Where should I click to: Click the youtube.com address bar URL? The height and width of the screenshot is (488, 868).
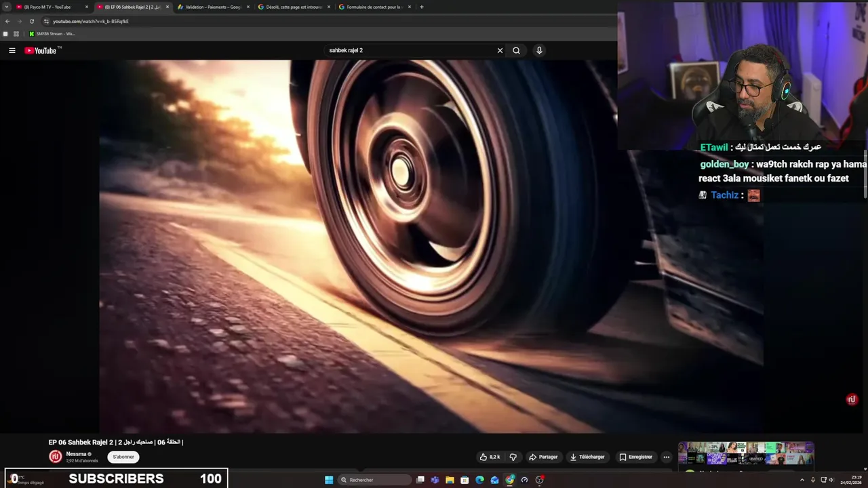pyautogui.click(x=91, y=21)
